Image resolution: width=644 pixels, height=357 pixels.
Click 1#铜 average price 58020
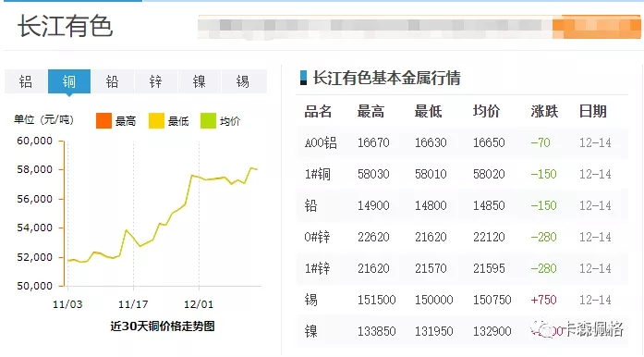pos(489,174)
